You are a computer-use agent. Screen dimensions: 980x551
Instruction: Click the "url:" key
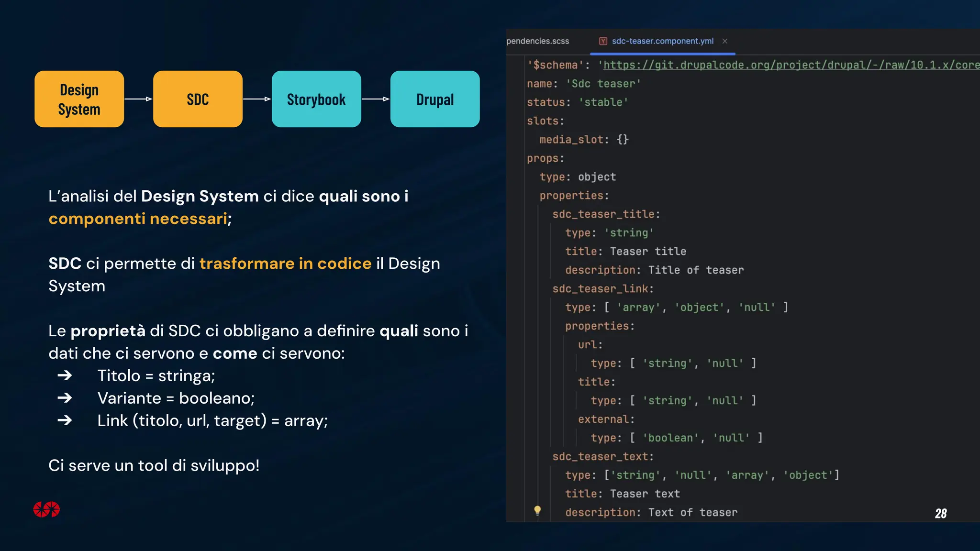[590, 345]
